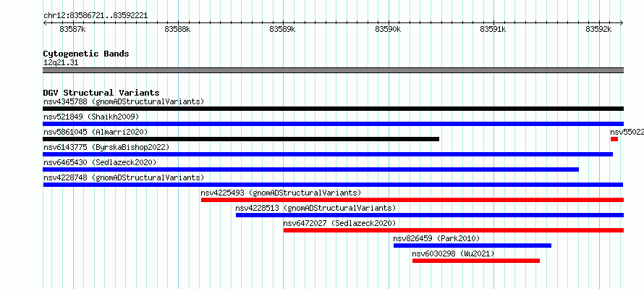This screenshot has width=644, height=289.
Task: Click the blue bar for nsv4228748
Action: [x=333, y=185]
